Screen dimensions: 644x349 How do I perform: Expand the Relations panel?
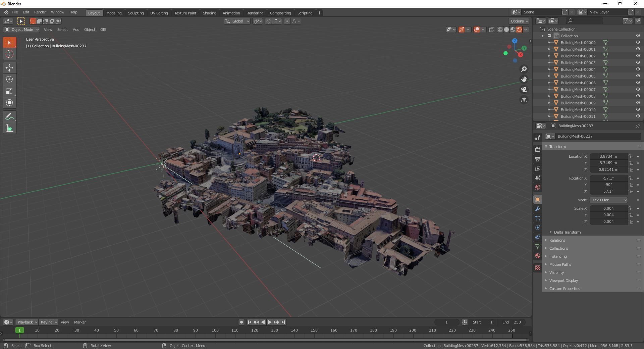(557, 240)
